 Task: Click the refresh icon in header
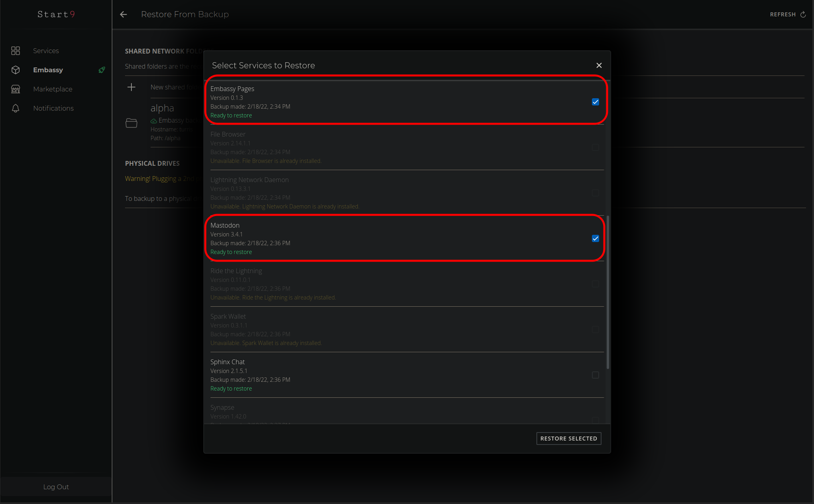pos(803,14)
